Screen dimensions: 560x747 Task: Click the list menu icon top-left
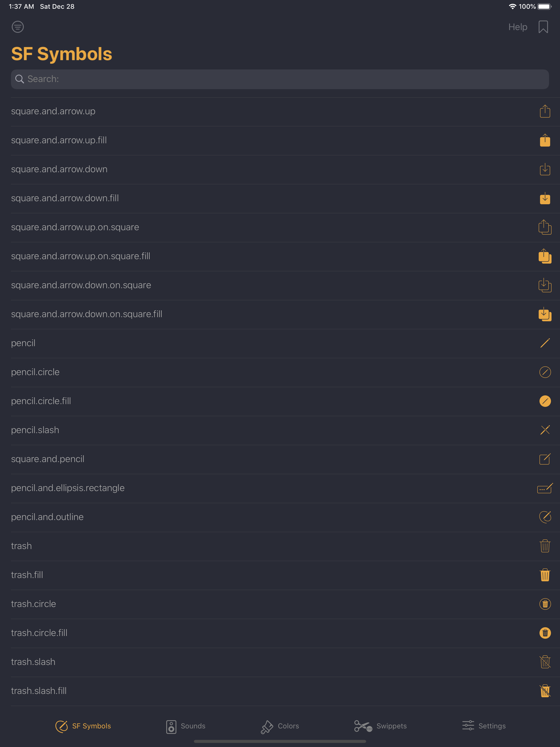pyautogui.click(x=17, y=27)
